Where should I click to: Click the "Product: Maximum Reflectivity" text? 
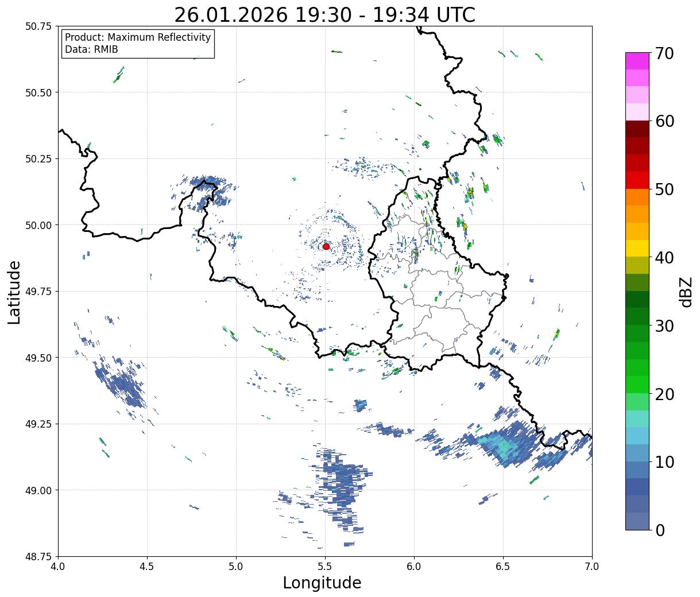click(x=138, y=37)
